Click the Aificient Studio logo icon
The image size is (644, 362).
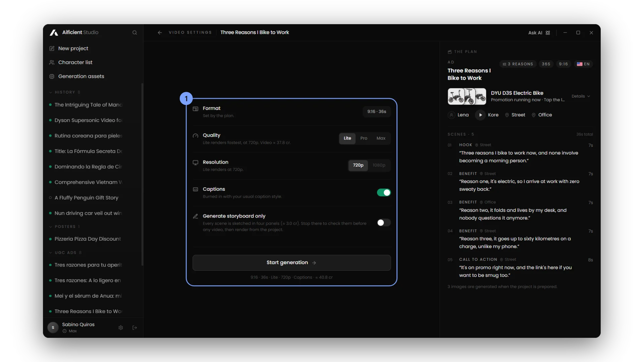[x=54, y=33]
